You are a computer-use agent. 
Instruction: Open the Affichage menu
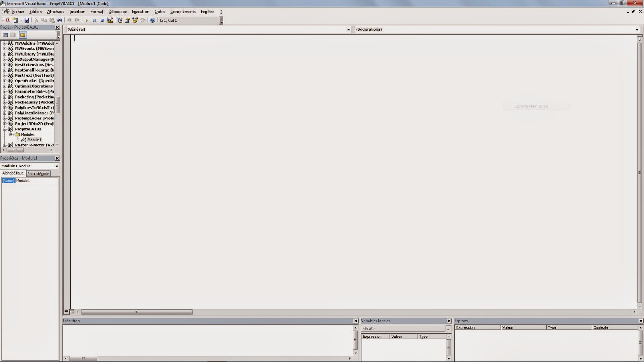tap(56, 12)
